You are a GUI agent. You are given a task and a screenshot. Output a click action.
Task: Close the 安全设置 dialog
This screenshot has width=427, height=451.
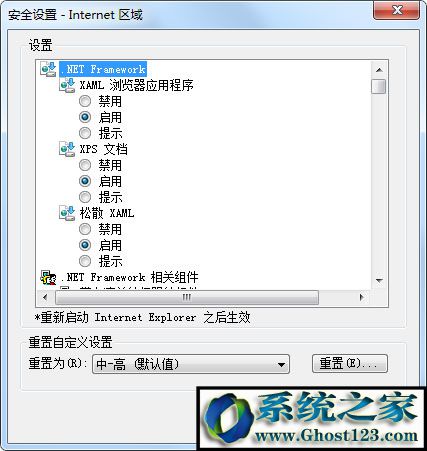[x=396, y=11]
